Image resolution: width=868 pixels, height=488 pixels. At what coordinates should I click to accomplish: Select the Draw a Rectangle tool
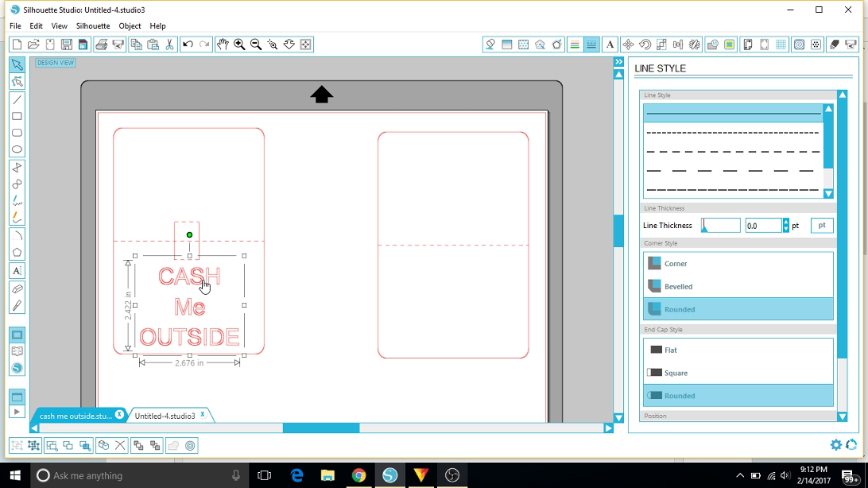(17, 116)
